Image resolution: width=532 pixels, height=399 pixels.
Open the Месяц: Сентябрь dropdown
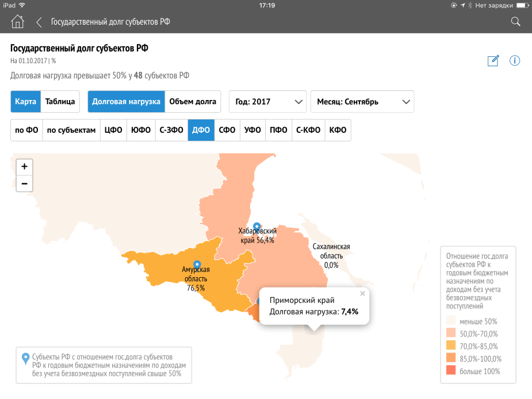coord(362,102)
